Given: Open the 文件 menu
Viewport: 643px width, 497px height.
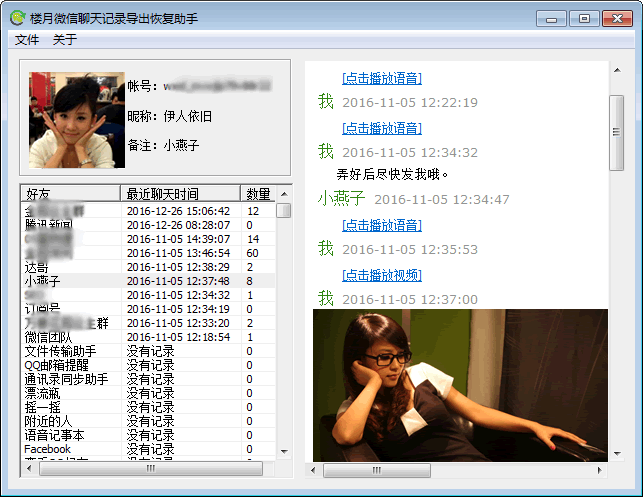Looking at the screenshot, I should (27, 40).
